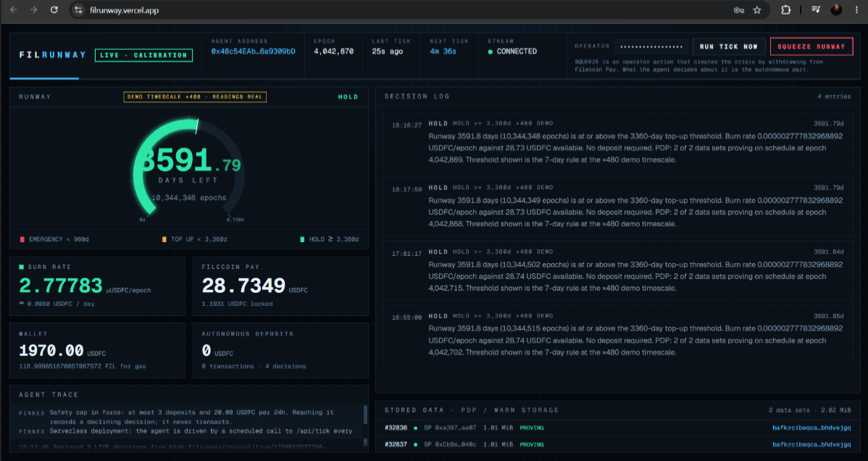Click the HOLD status in Runway panel header

click(349, 97)
